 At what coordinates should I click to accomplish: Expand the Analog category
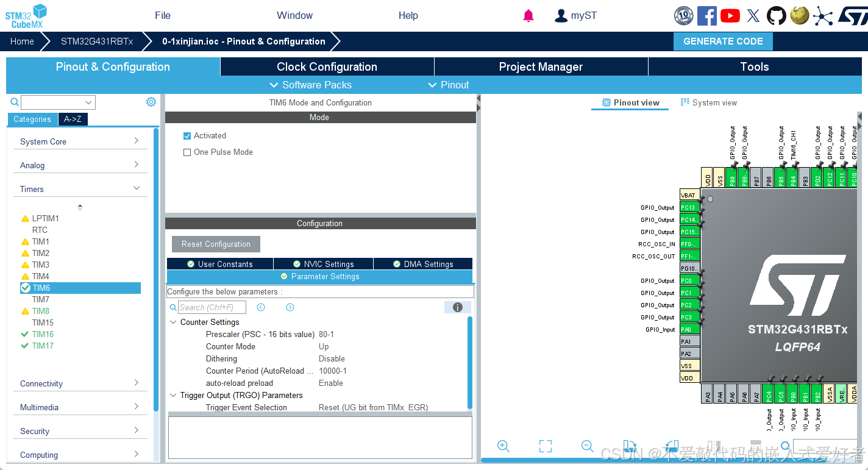coord(80,165)
